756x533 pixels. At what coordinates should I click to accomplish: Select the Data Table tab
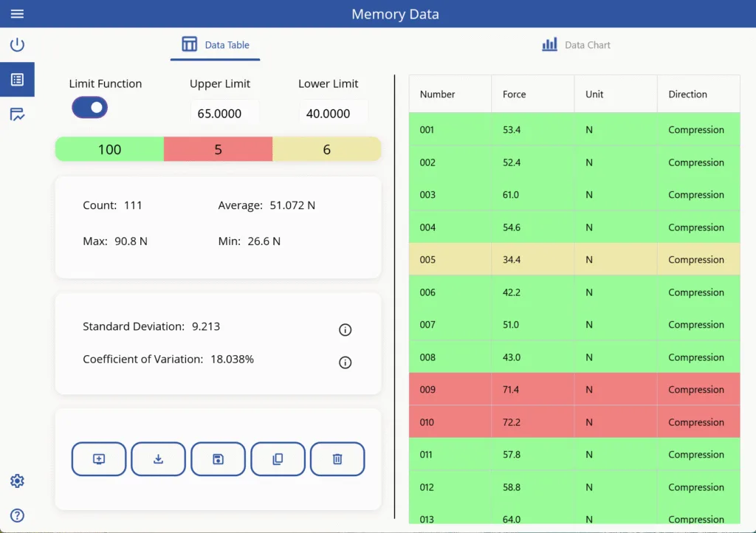coord(216,45)
